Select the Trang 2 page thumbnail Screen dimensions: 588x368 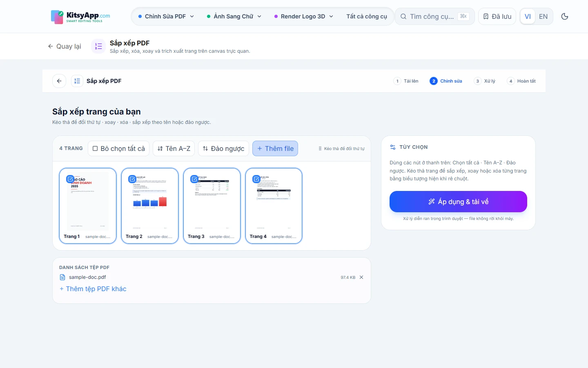pos(150,206)
